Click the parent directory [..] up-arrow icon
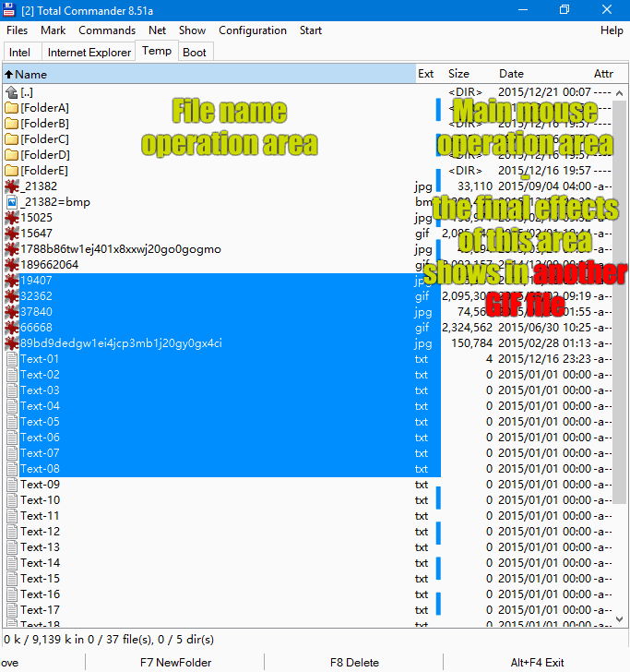The image size is (630, 672). coord(12,92)
